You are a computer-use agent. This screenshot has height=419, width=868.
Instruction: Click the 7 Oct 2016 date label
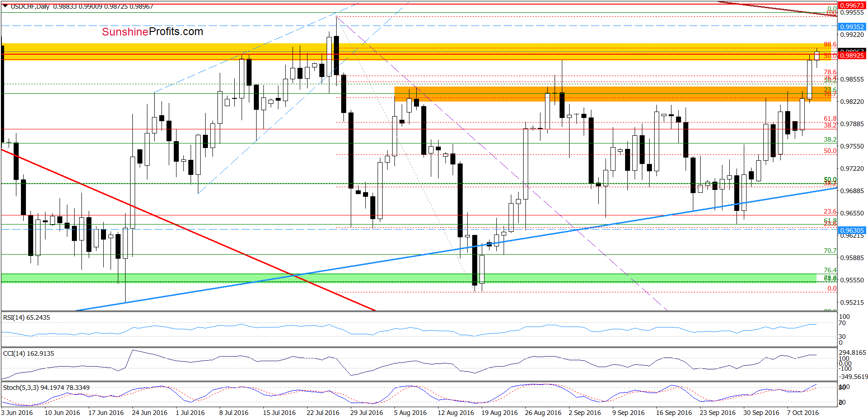pos(803,413)
